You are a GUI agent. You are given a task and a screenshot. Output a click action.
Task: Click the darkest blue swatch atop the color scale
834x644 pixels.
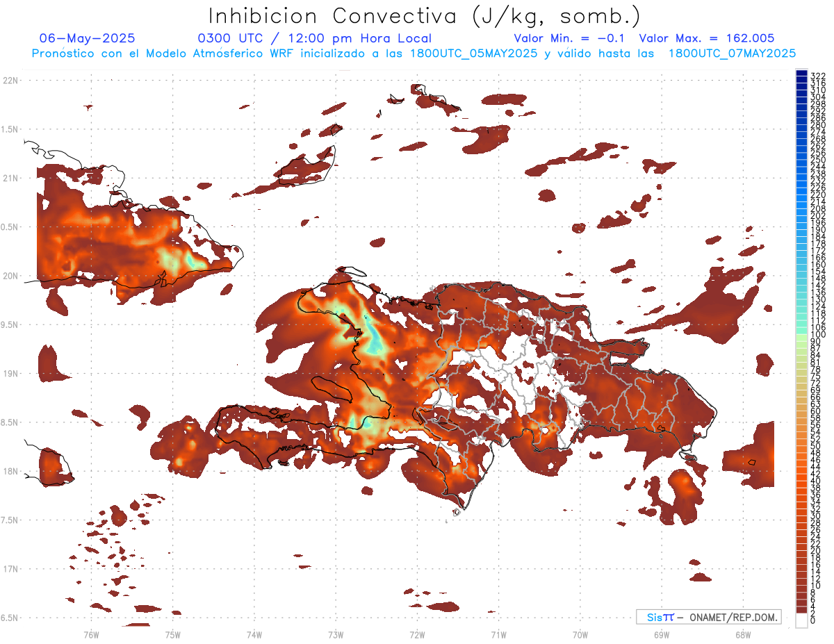pyautogui.click(x=801, y=73)
